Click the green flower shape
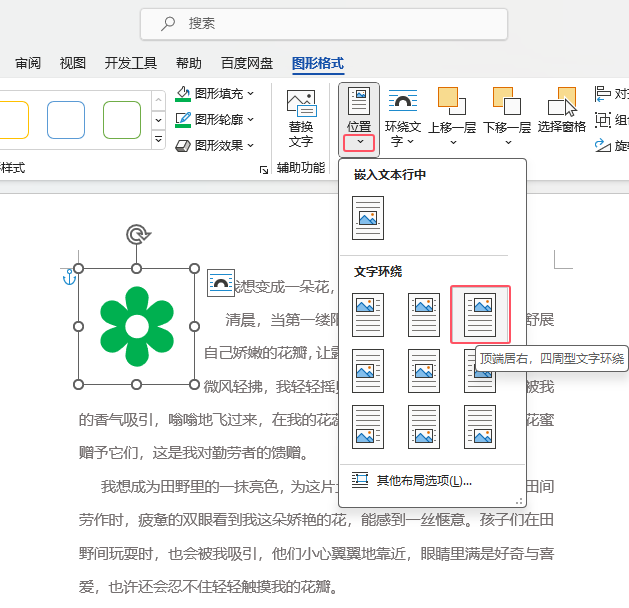629x608 pixels. [x=137, y=326]
